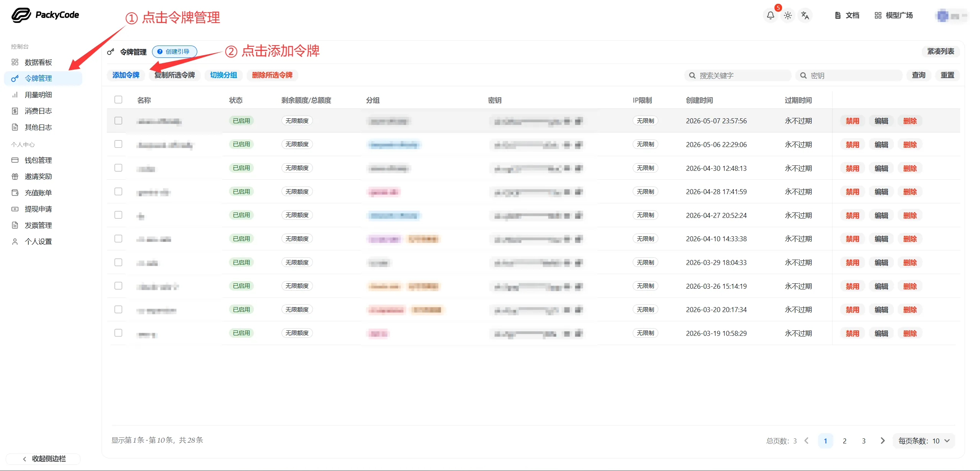Screen dimensions: 980x471
Task: Click 禁用 for the 2026-05-07 token
Action: point(852,121)
